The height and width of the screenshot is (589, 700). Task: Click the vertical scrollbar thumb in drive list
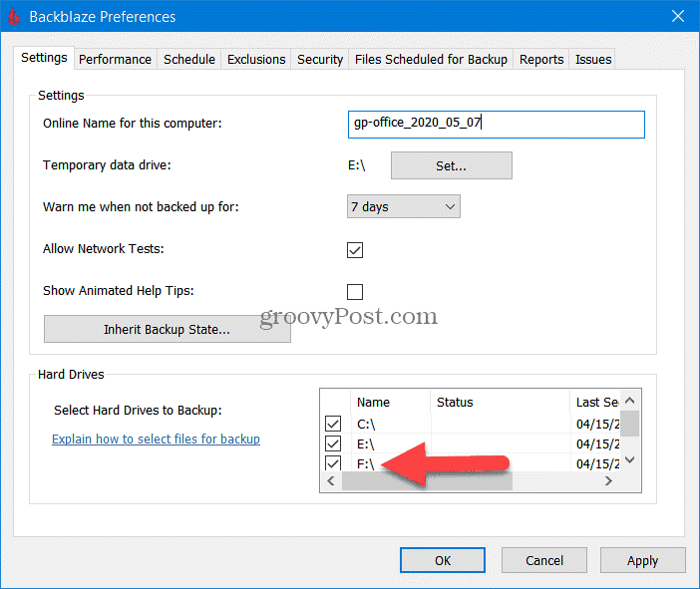[630, 423]
